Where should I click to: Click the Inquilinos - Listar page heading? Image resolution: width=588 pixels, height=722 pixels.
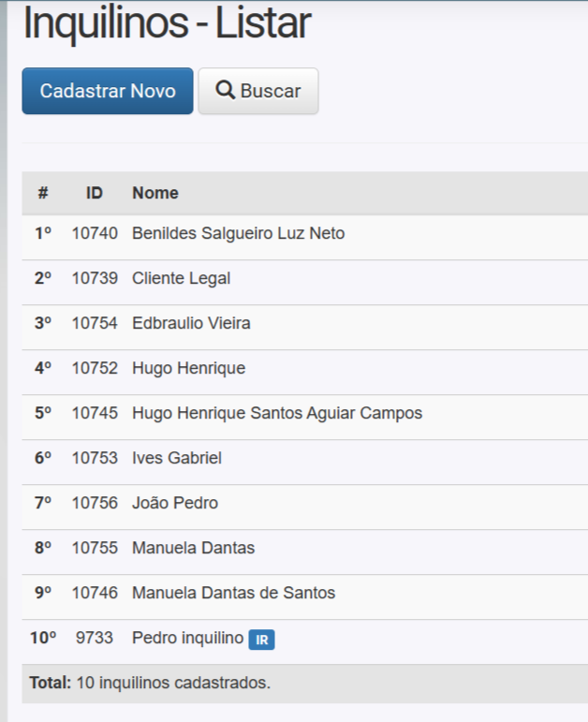[x=167, y=25]
